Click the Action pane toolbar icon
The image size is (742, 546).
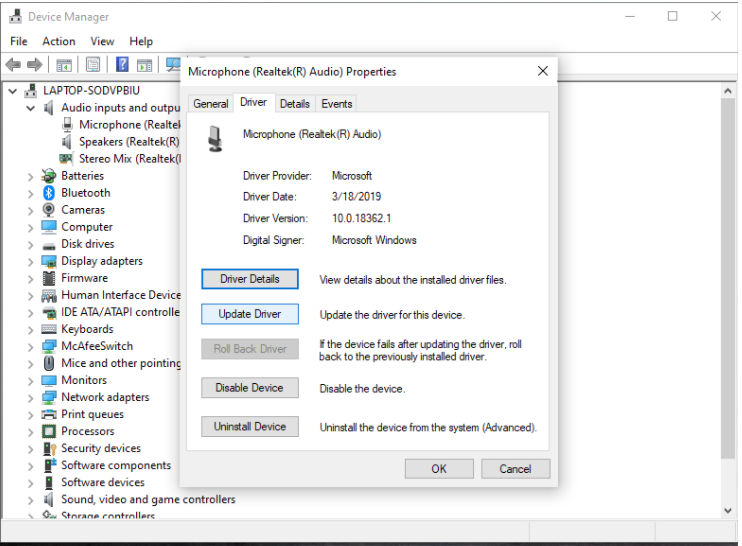pyautogui.click(x=144, y=64)
